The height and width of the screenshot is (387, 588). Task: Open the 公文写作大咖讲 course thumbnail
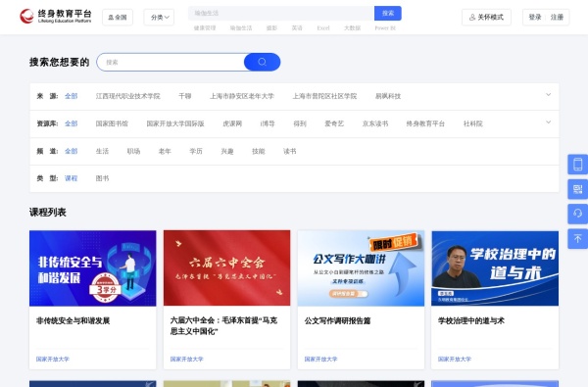361,268
